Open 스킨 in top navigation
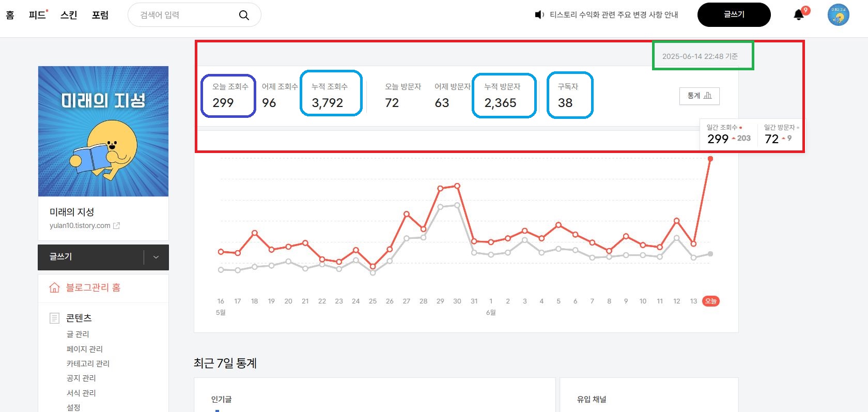Viewport: 868px width, 412px height. [69, 15]
